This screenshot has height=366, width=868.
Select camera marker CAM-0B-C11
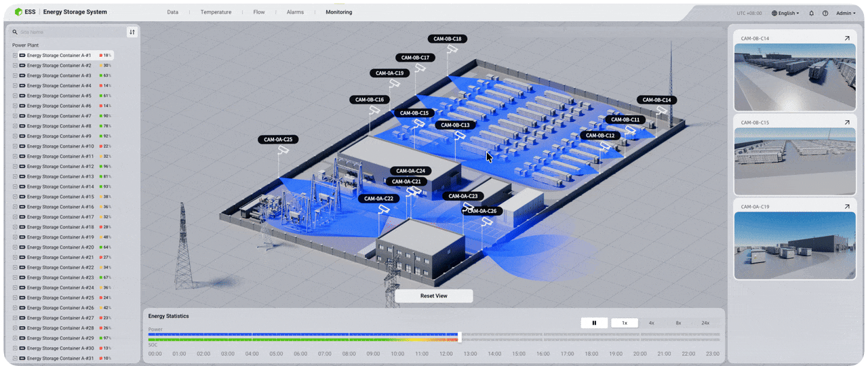625,119
